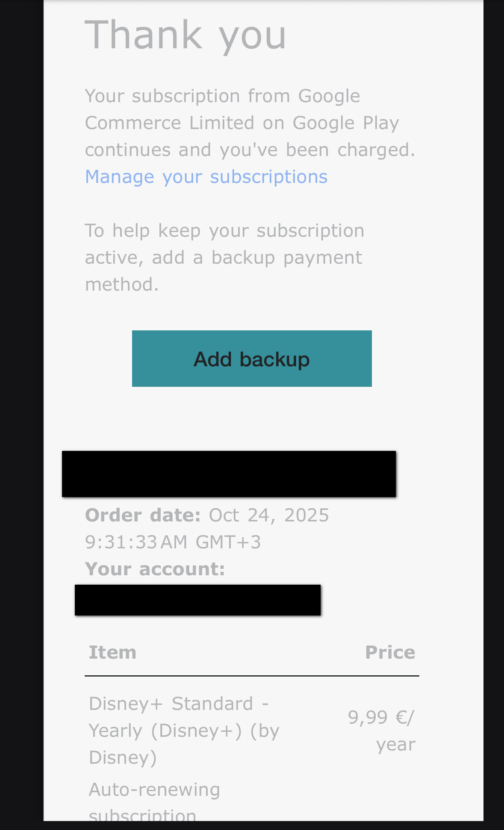This screenshot has height=830, width=504.
Task: Click "continues and you've been charged" text
Action: [x=250, y=150]
